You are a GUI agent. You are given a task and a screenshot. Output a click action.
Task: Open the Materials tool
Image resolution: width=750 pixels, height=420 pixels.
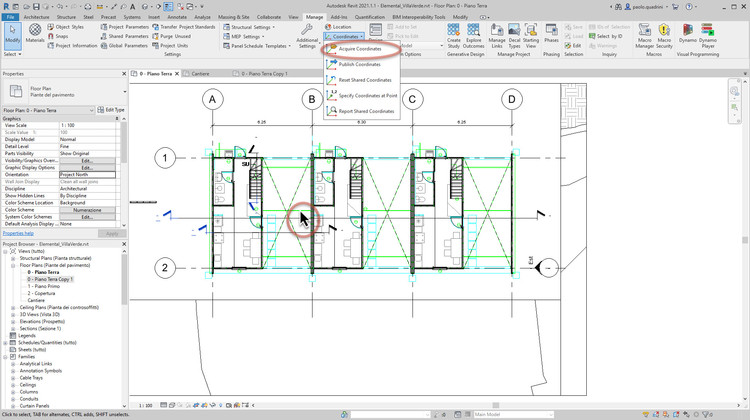34,38
